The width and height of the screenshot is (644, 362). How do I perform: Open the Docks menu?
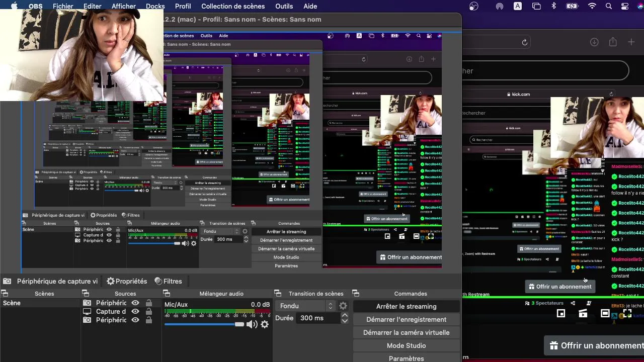[x=155, y=6]
